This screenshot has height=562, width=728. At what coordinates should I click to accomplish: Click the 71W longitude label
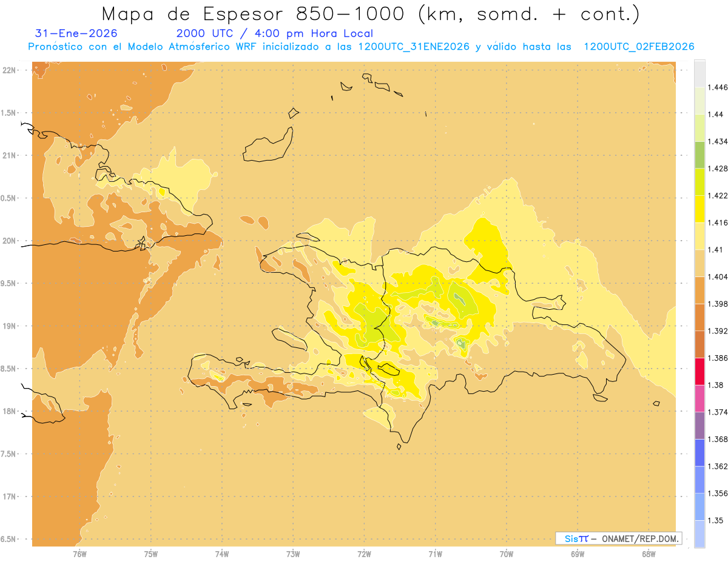coord(435,554)
